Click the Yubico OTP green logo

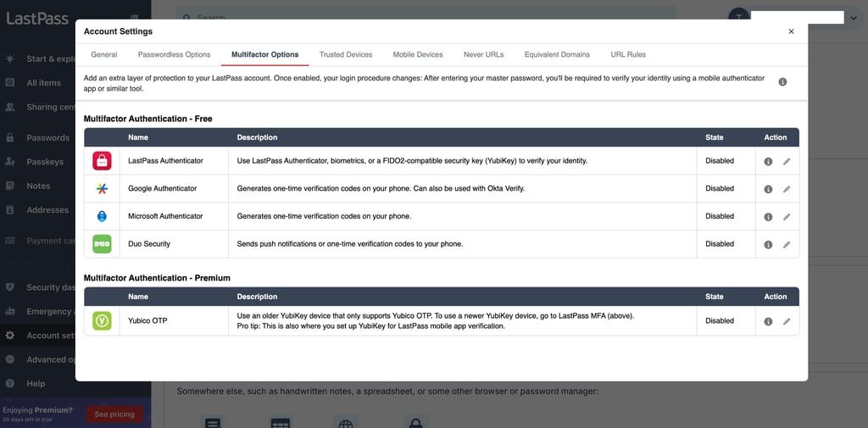pyautogui.click(x=102, y=320)
